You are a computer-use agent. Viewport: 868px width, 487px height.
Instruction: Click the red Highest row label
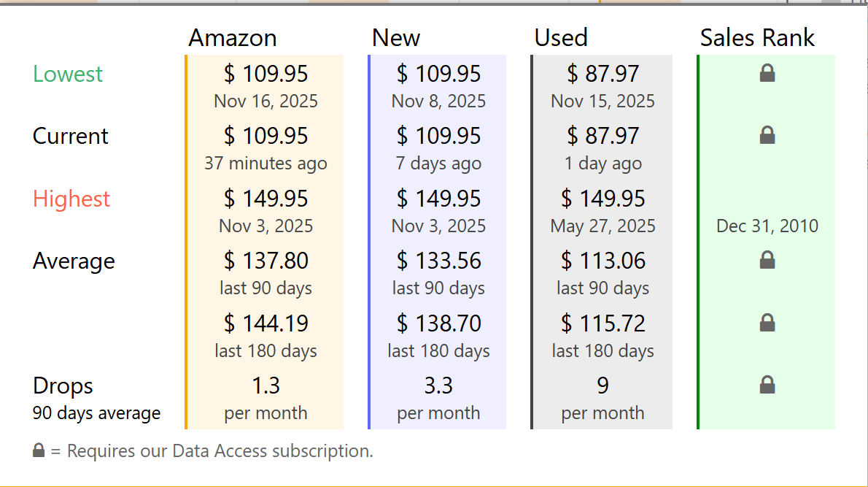click(x=71, y=199)
